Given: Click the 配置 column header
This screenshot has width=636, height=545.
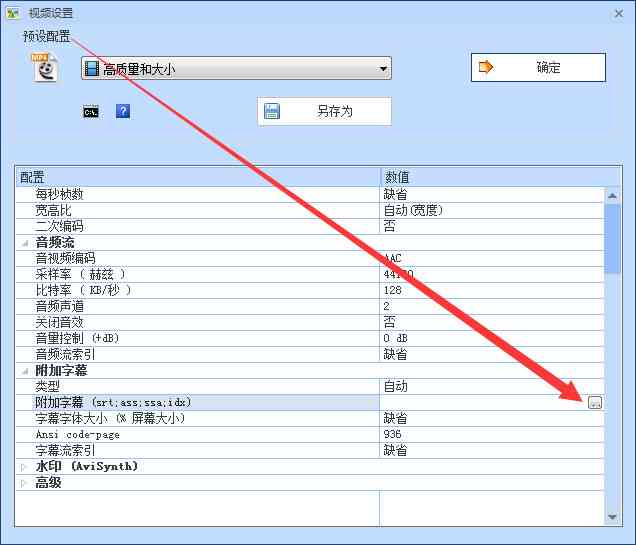Looking at the screenshot, I should pyautogui.click(x=198, y=177).
